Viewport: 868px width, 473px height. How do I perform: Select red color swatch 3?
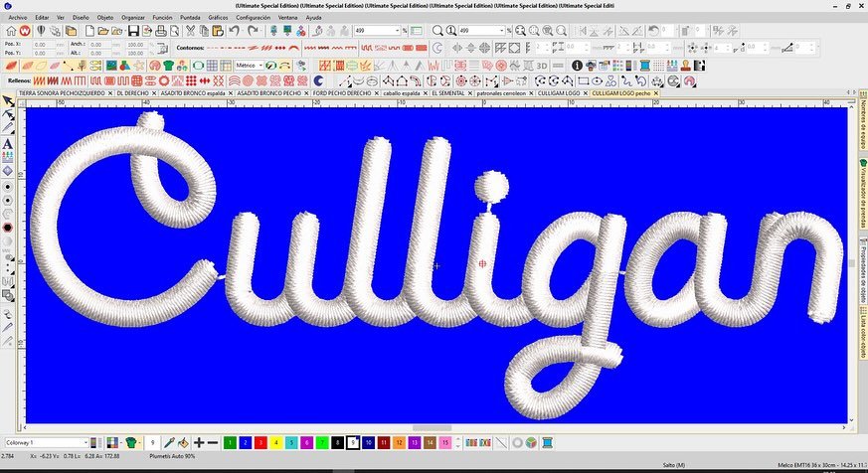260,442
